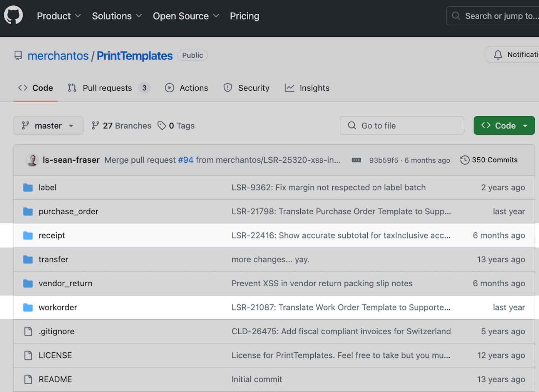Click the branch icon beside 27 Branches

[95, 125]
